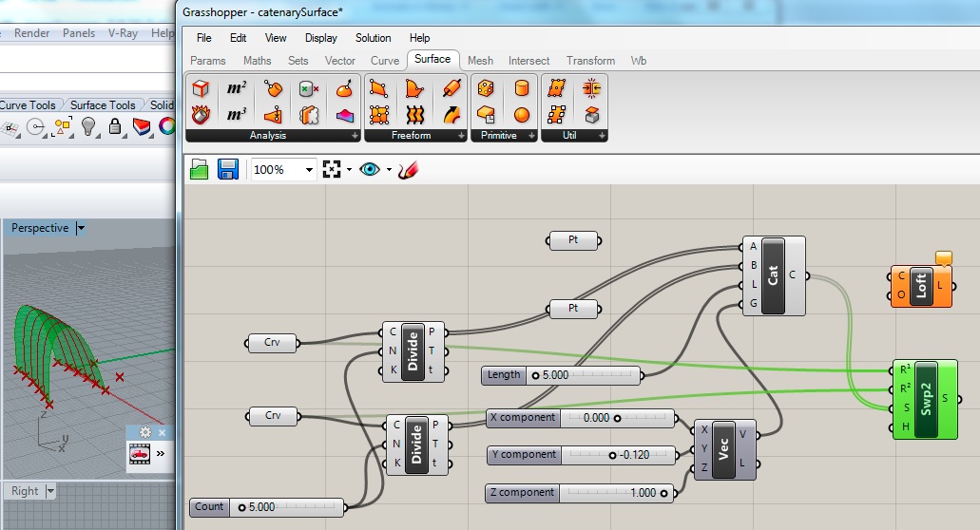Click the lock icon in Rhino toolbar

pyautogui.click(x=115, y=126)
